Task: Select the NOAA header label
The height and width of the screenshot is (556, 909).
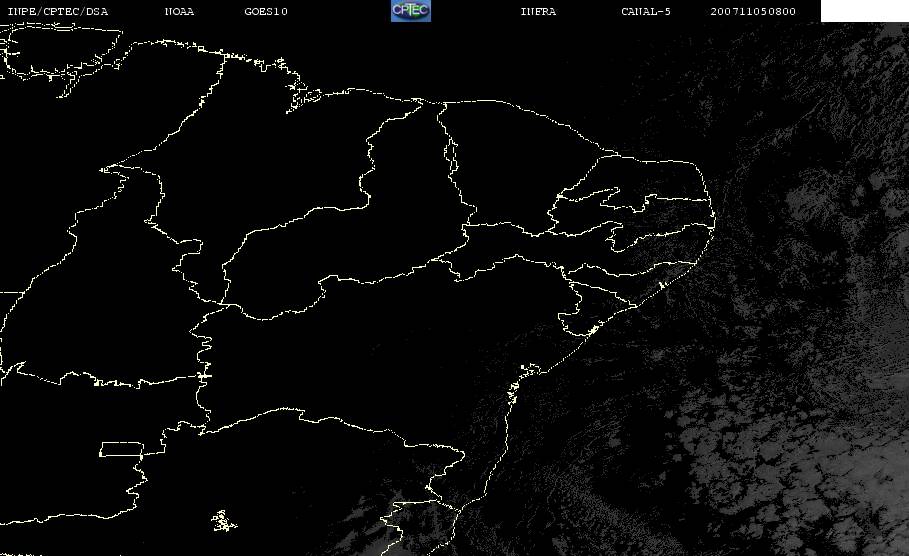Action: click(x=179, y=12)
